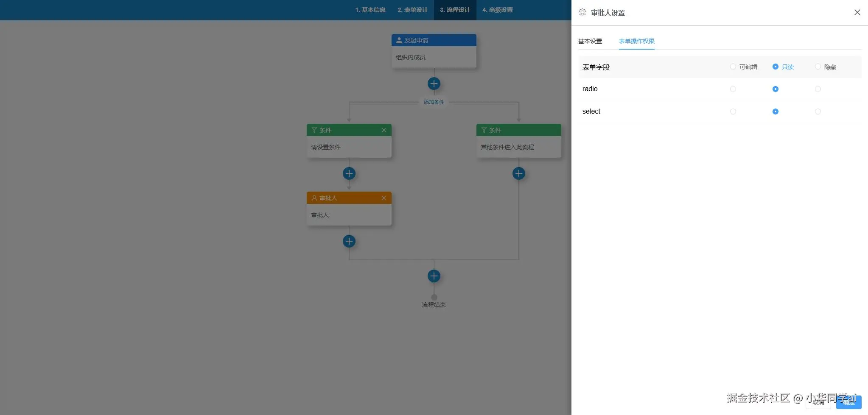Click 组织内成员 in 发起申请 node
The height and width of the screenshot is (415, 868).
[410, 57]
